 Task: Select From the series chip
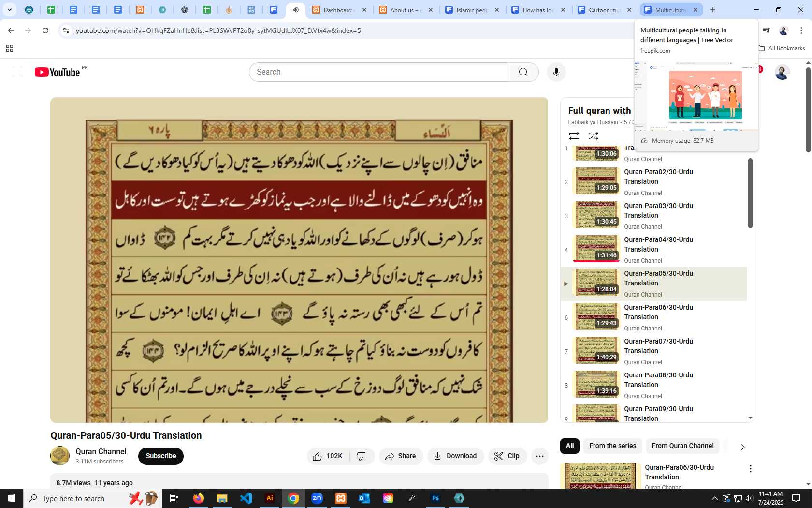(612, 446)
